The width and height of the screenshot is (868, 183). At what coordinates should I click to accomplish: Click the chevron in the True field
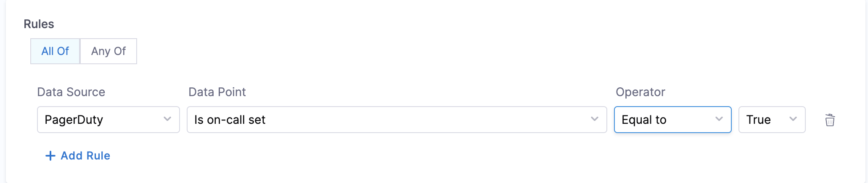[x=793, y=119]
